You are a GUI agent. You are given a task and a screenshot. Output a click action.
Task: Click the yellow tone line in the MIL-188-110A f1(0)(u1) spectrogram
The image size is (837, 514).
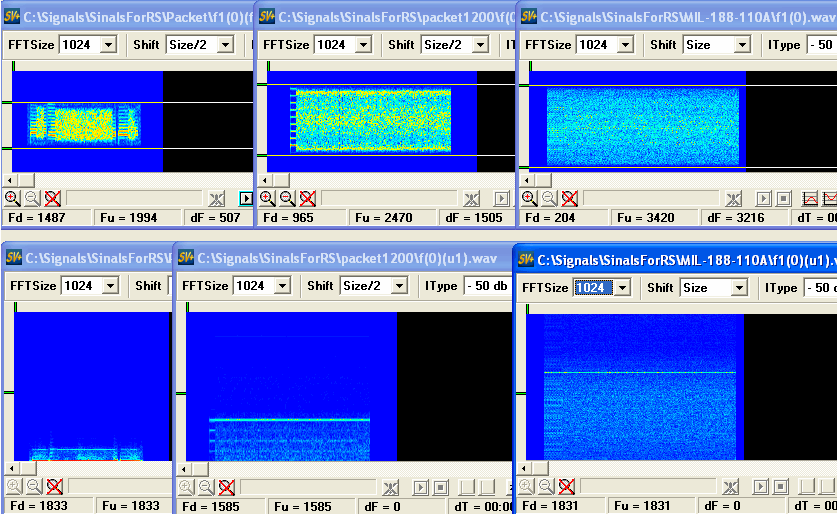(640, 372)
